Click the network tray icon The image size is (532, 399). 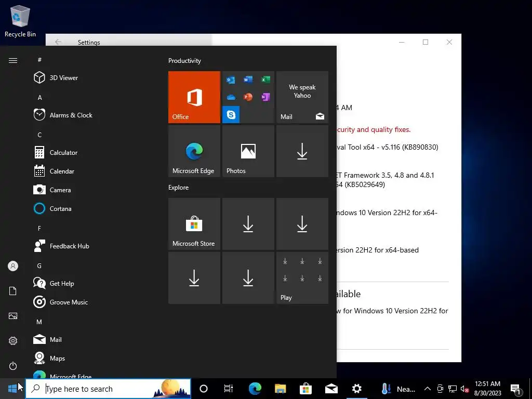pyautogui.click(x=453, y=389)
